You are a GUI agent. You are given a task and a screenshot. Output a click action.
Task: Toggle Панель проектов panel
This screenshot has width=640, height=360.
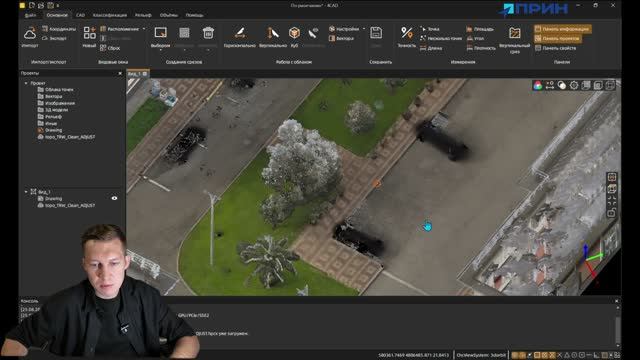tap(558, 38)
